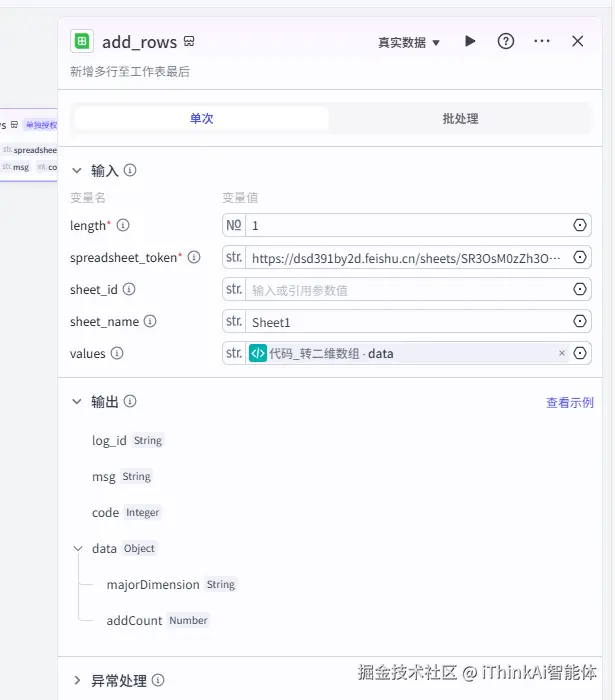
Task: Open the more options ellipsis menu
Action: pos(542,41)
